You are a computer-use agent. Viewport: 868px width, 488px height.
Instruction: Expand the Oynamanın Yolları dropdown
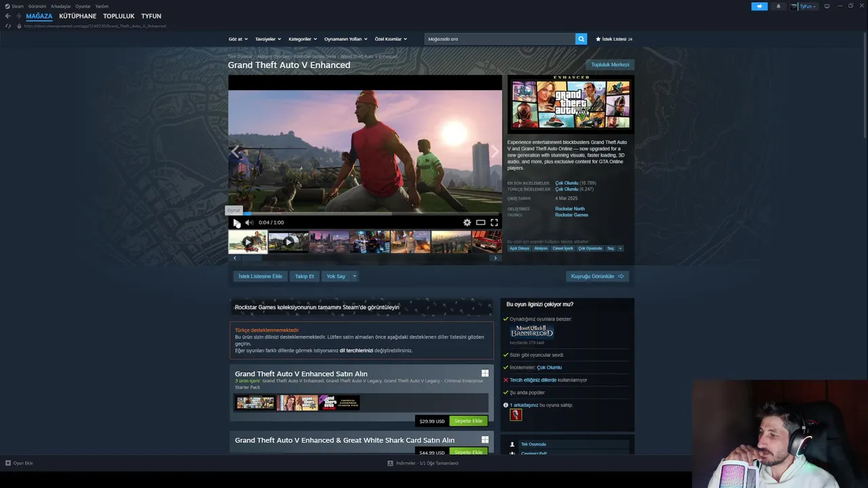pyautogui.click(x=345, y=39)
